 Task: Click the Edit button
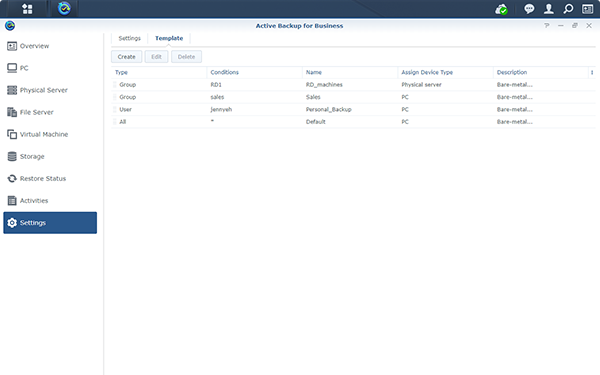156,57
